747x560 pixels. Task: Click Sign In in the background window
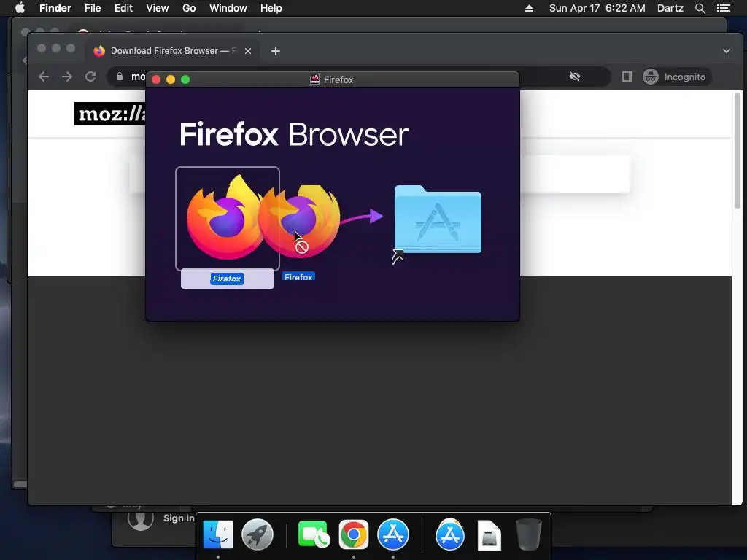click(179, 518)
